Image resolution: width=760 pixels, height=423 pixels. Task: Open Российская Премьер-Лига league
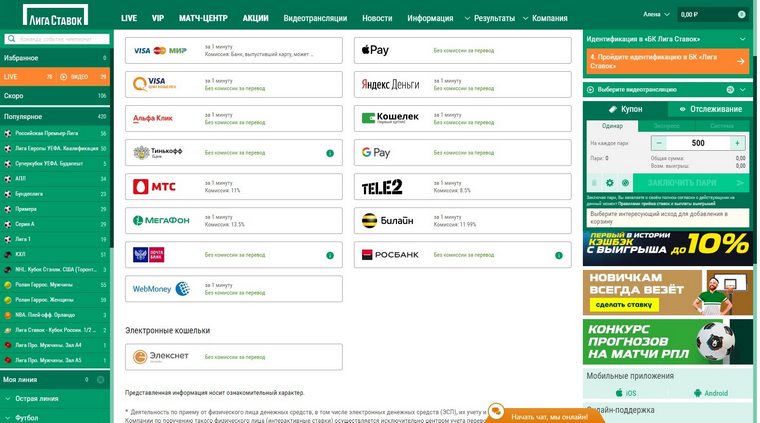tap(55, 133)
